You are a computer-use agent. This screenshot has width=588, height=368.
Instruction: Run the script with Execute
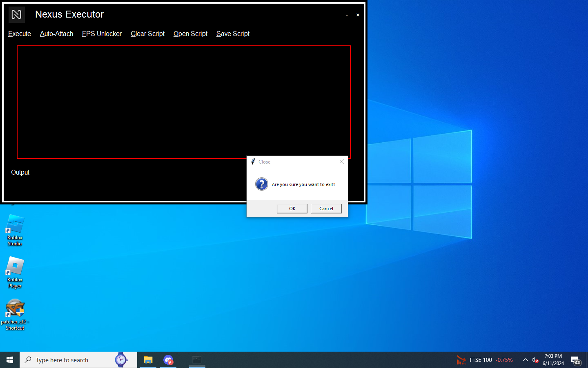(x=20, y=34)
